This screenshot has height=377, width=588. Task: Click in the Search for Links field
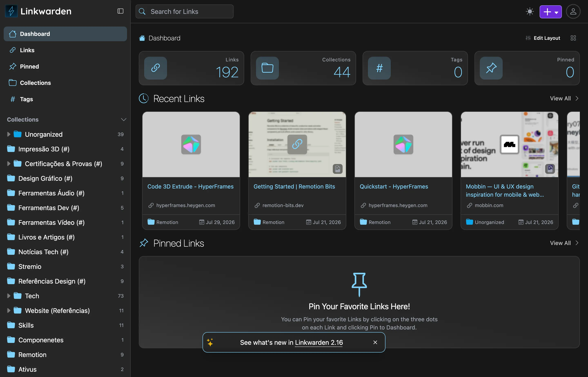pyautogui.click(x=185, y=11)
